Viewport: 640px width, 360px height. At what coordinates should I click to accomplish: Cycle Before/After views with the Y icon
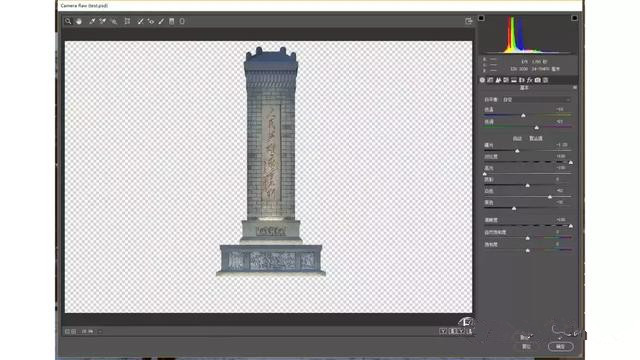[443, 331]
